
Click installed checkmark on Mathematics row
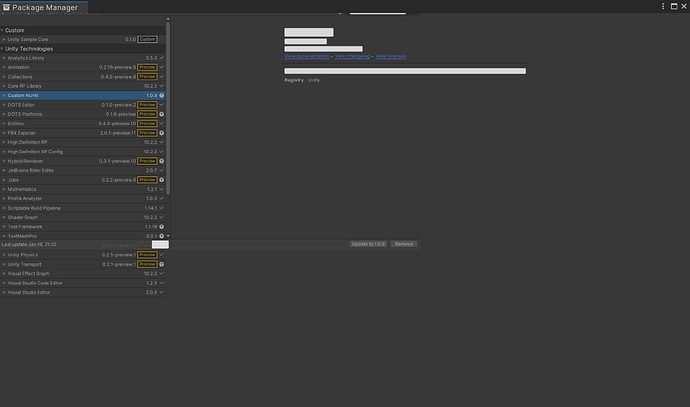[x=161, y=189]
